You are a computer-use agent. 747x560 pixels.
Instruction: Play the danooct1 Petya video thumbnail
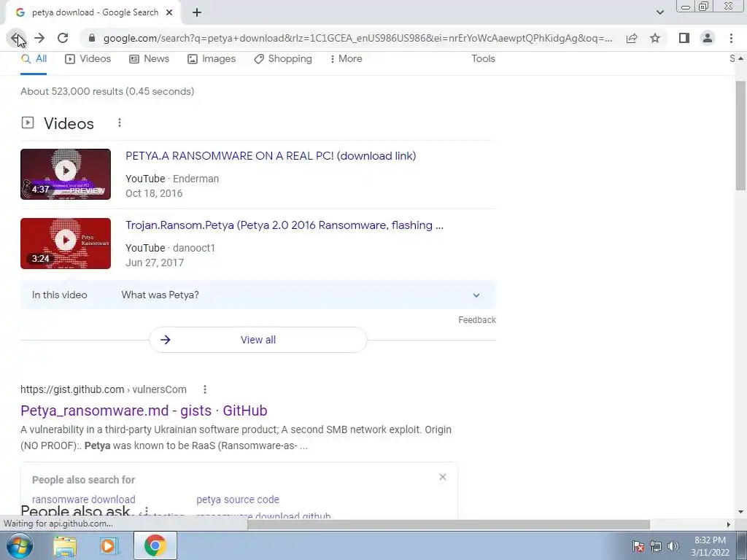[66, 244]
